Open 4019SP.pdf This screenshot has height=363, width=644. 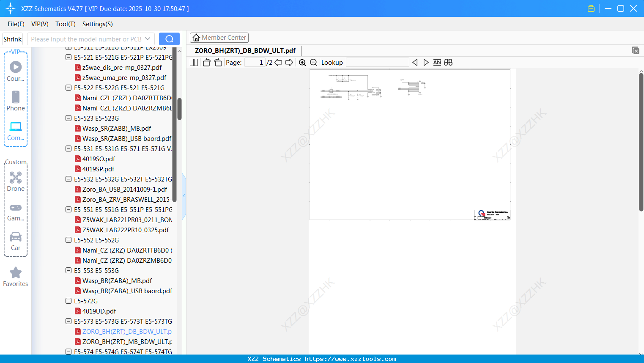(98, 169)
